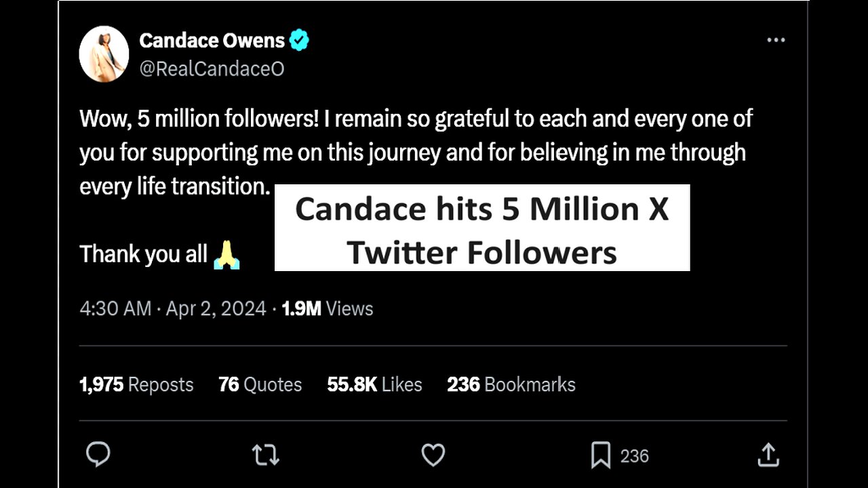Click the 236 Bookmarks stat
868x488 pixels.
[511, 385]
